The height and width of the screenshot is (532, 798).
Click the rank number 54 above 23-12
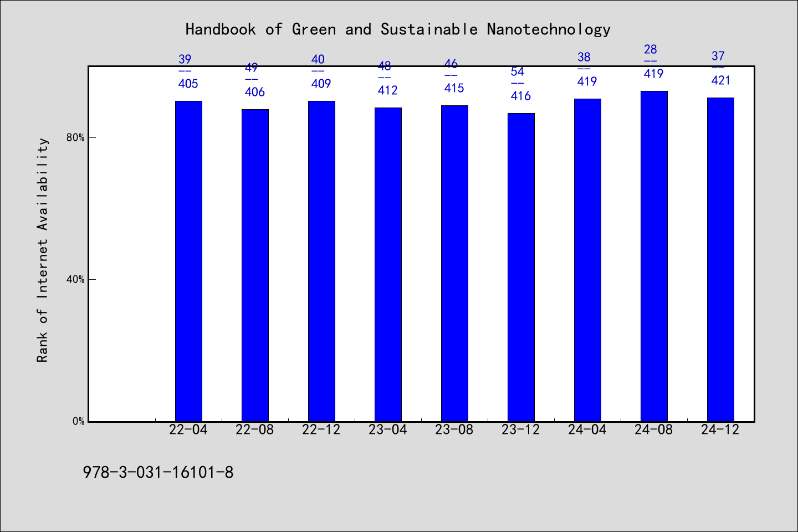point(518,71)
